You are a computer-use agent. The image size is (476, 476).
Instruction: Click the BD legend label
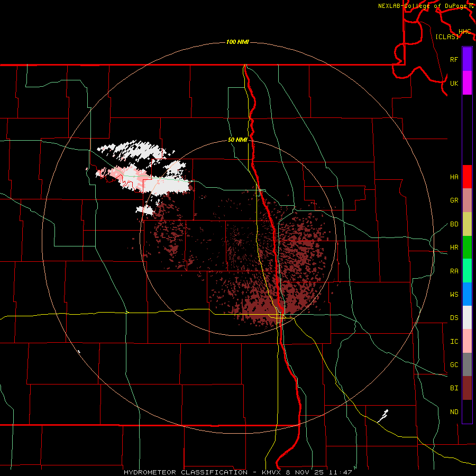click(x=454, y=224)
